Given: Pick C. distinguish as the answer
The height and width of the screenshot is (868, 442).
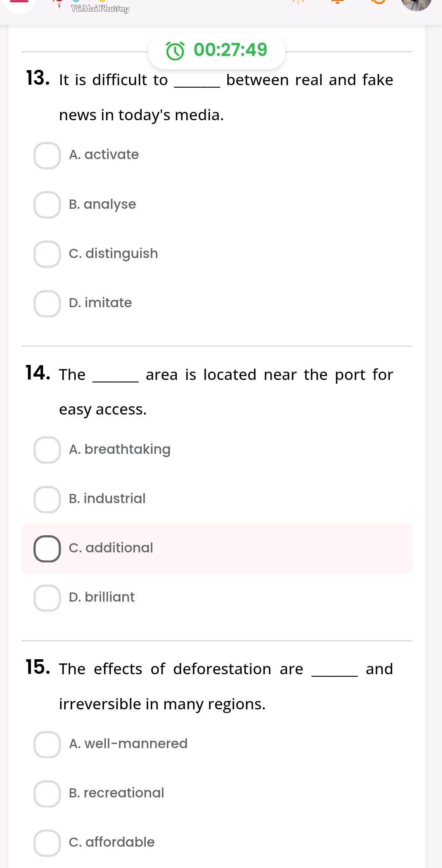Looking at the screenshot, I should pyautogui.click(x=47, y=254).
